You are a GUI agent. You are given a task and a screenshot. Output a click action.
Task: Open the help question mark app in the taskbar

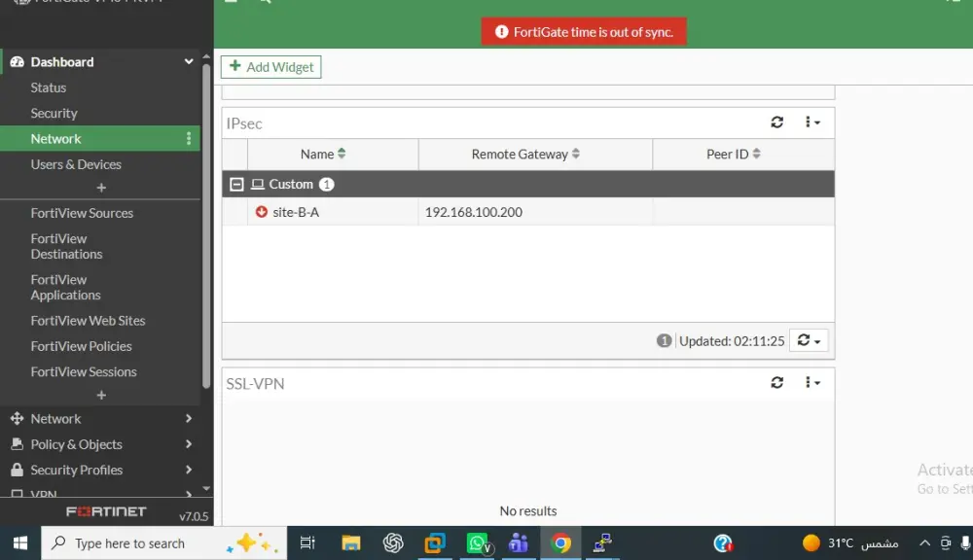point(723,543)
